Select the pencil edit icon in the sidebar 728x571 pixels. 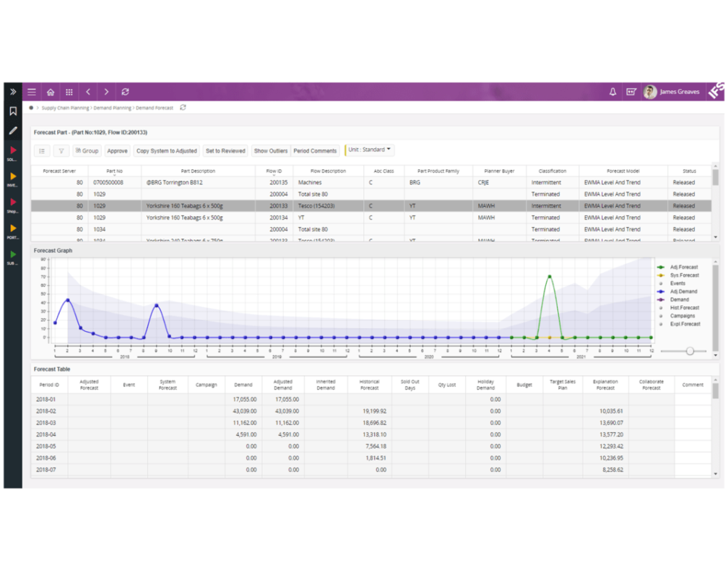12,131
